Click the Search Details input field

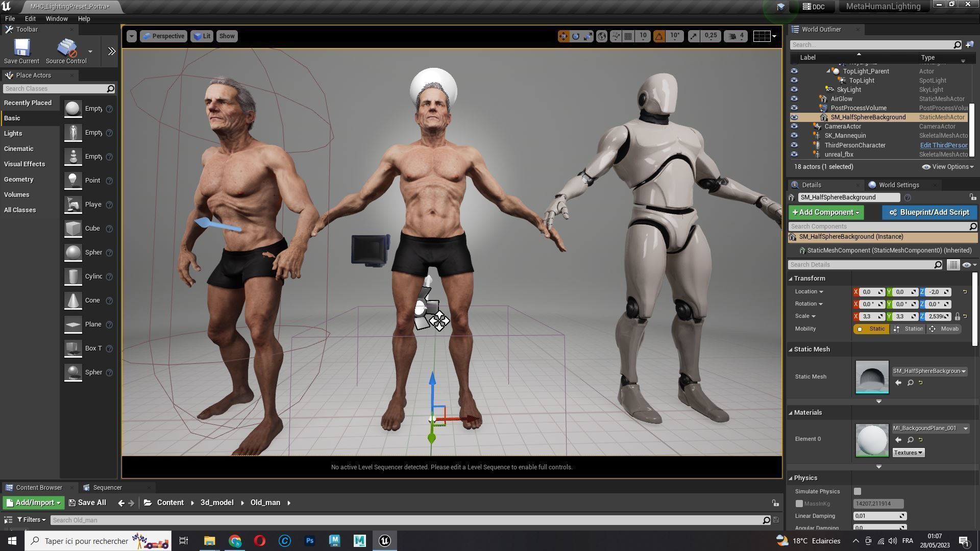coord(862,265)
